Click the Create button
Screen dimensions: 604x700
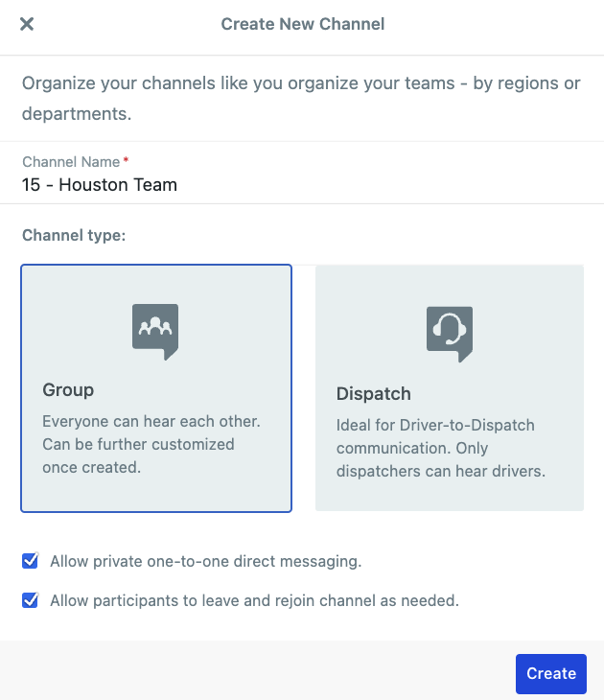[551, 674]
